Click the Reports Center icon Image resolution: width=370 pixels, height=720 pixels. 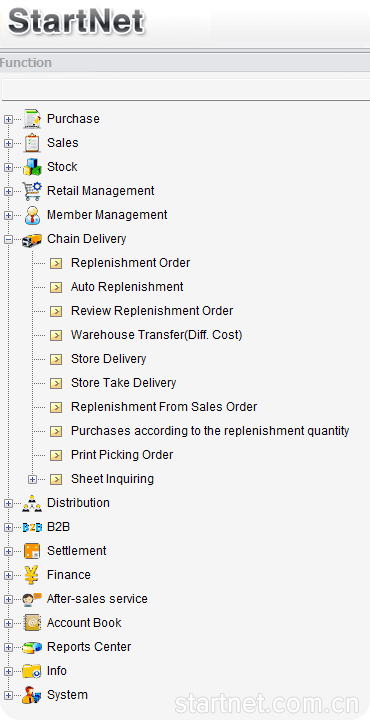pos(32,647)
